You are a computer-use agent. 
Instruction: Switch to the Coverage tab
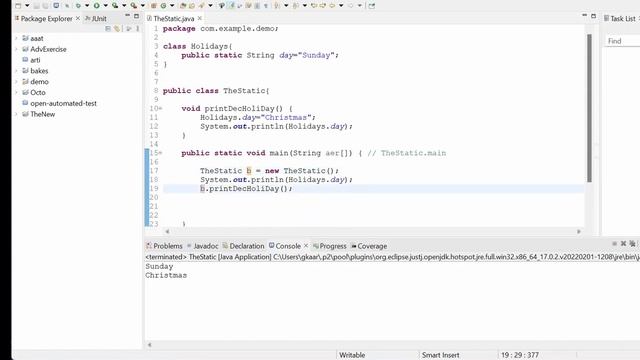(x=369, y=246)
